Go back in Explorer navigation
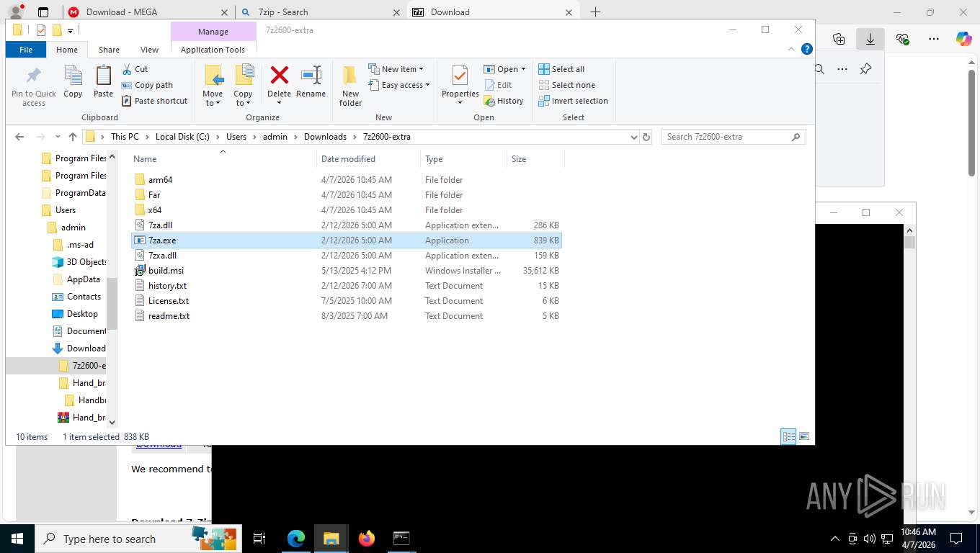The width and height of the screenshot is (980, 553). click(19, 137)
